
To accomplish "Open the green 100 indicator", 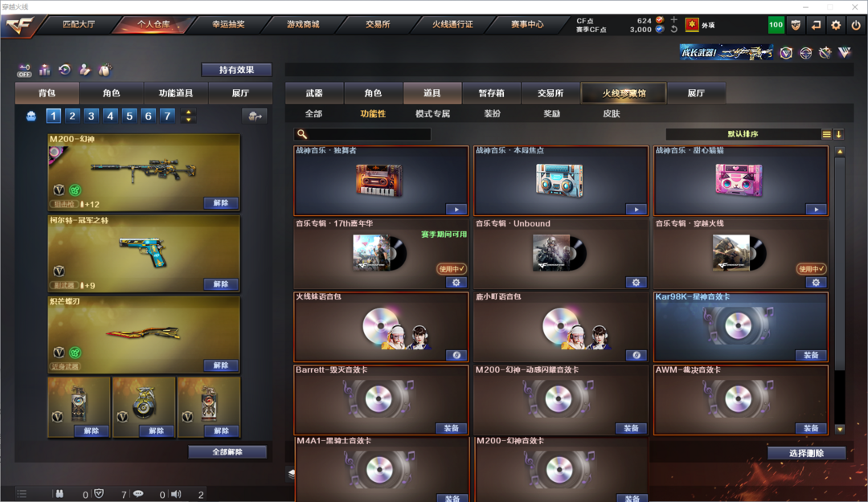I will (x=776, y=24).
